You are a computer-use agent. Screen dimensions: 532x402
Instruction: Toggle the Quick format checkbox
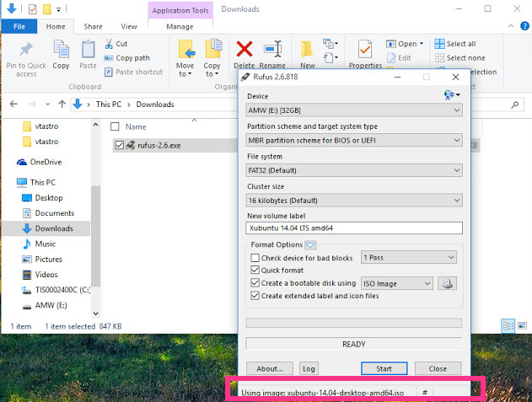click(x=255, y=270)
